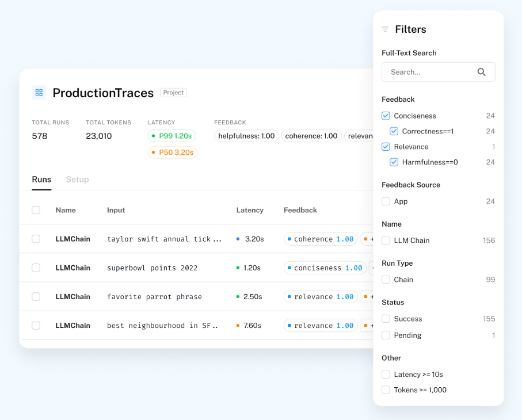This screenshot has height=420, width=522.
Task: Click the Name column header
Action: [66, 210]
